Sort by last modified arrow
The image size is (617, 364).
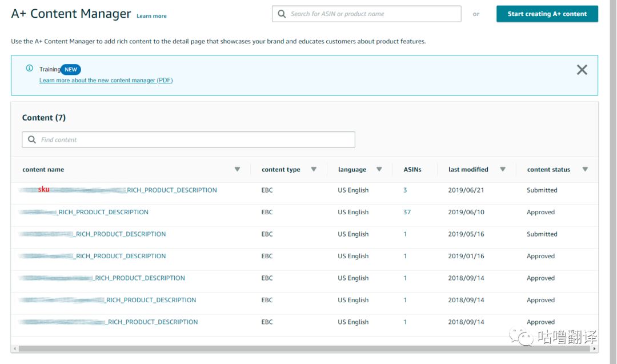pos(503,169)
